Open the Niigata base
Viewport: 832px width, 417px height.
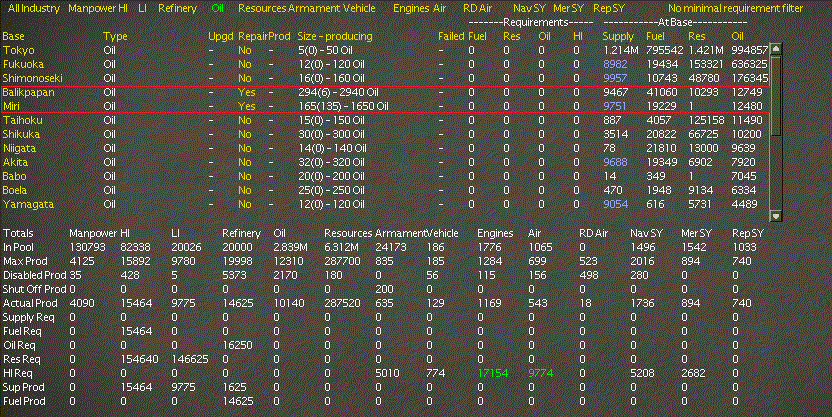coord(20,148)
